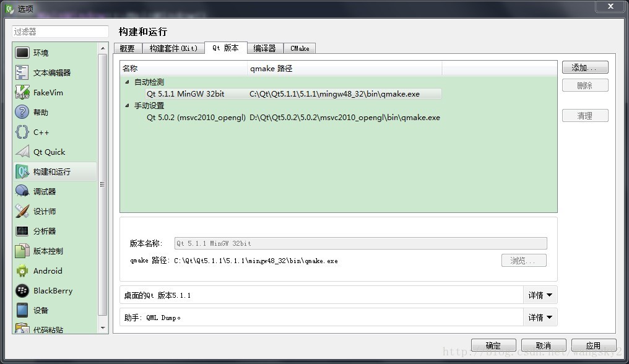Viewport: 629px width, 364px height.
Task: Switch to the 构建套件(Kit) tab
Action: (x=173, y=48)
